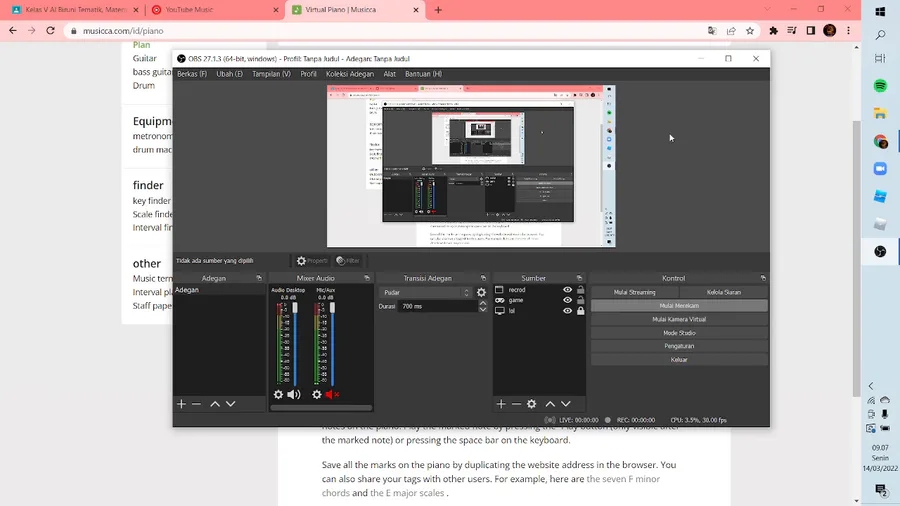Image resolution: width=900 pixels, height=506 pixels.
Task: Open the Tampilan (V) menu
Action: point(271,74)
